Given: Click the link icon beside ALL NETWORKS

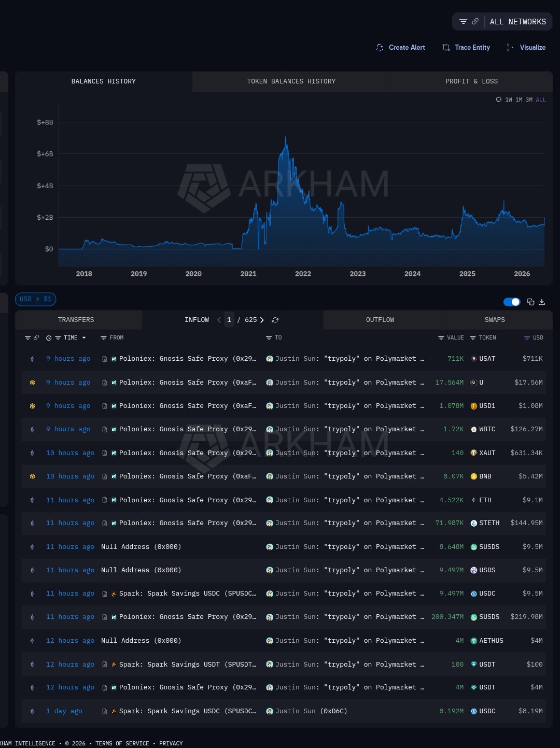Looking at the screenshot, I should pos(475,22).
